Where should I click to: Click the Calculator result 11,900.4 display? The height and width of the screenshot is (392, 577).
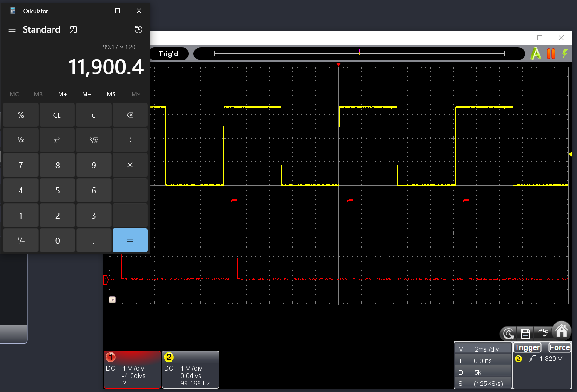(106, 67)
